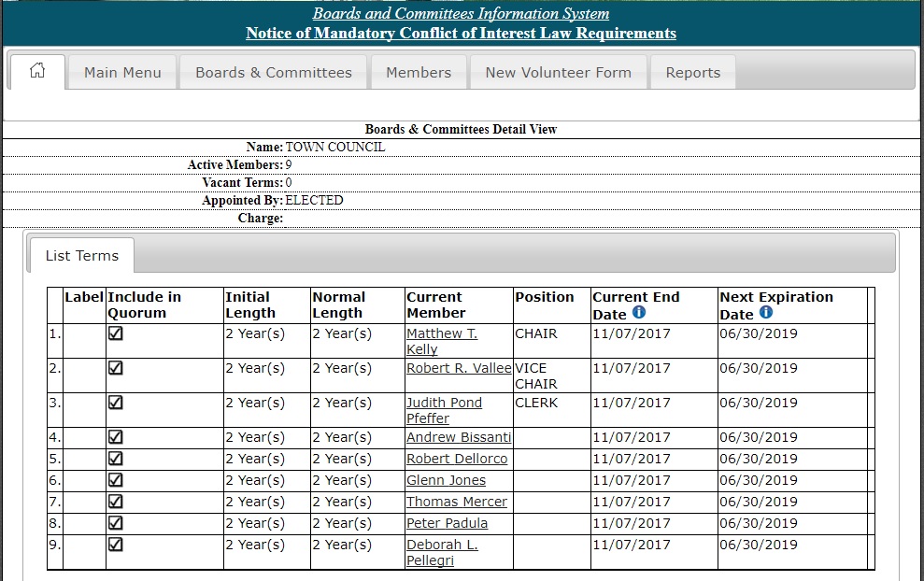The height and width of the screenshot is (581, 924).
Task: Toggle quorum checkbox for Peter Padula
Action: [116, 523]
